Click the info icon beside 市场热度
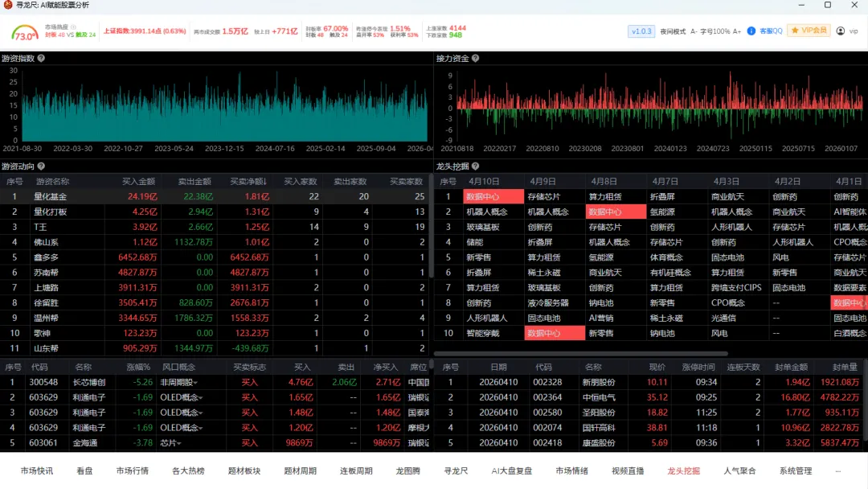Viewport: 868px width, 489px height. pyautogui.click(x=73, y=27)
